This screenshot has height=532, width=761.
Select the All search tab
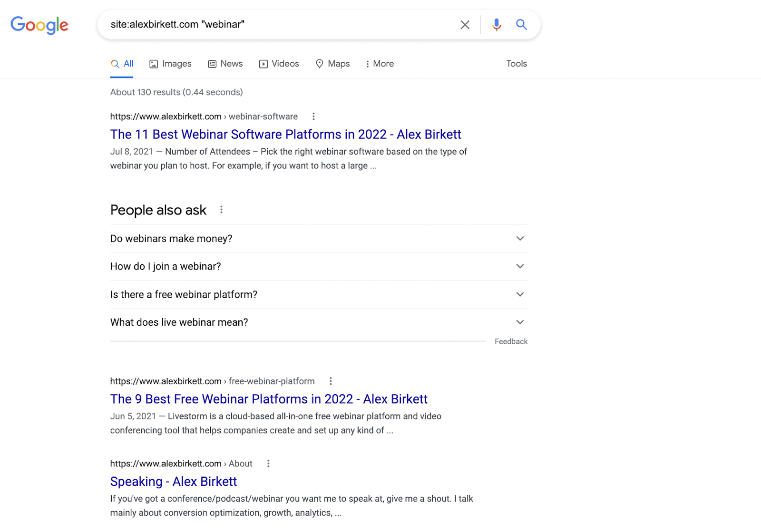coord(122,64)
